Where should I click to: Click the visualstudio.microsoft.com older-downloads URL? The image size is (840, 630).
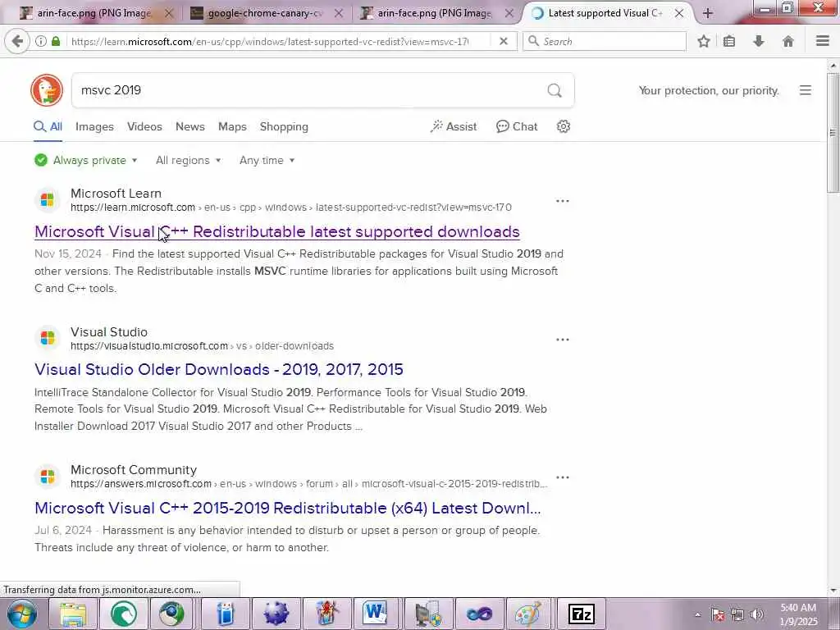coord(202,346)
